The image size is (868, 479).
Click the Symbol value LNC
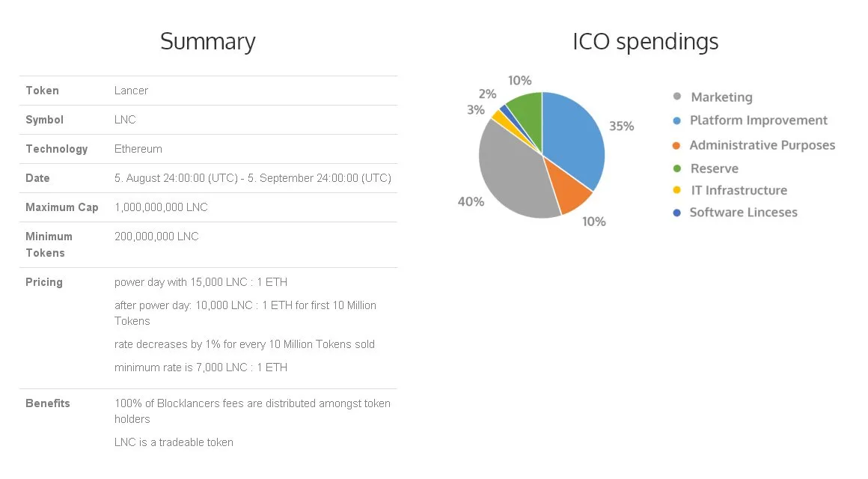click(x=125, y=120)
